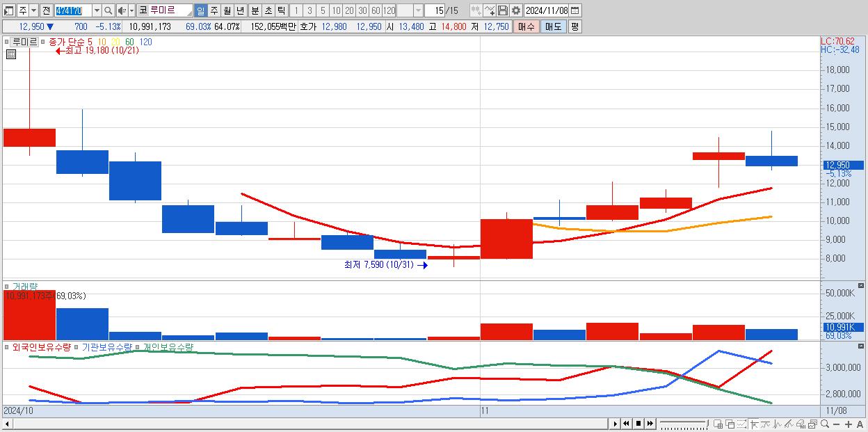Select the 틱 tick period tab

pos(282,10)
